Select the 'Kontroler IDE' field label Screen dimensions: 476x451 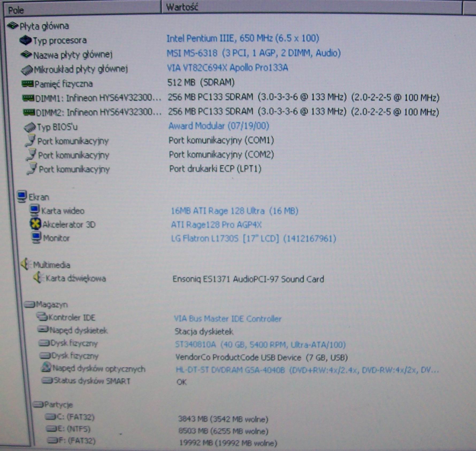pyautogui.click(x=72, y=317)
